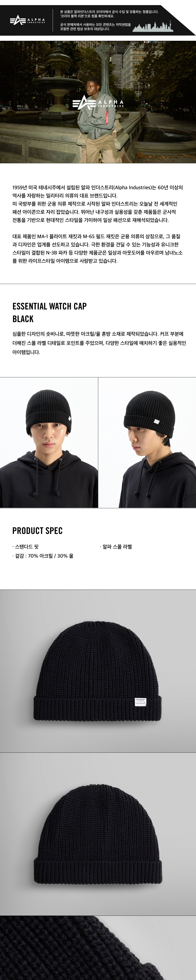Click the white Alpha Industries logo over the hero photo
Image resolution: width=196 pixels, height=980 pixels.
pos(98,103)
